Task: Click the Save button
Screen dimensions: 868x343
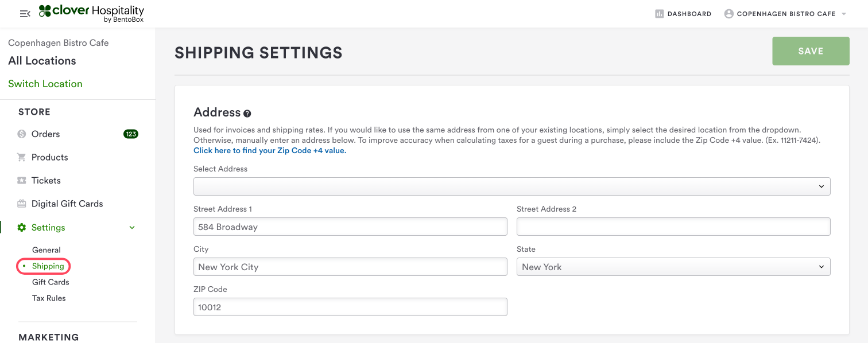Action: [811, 51]
